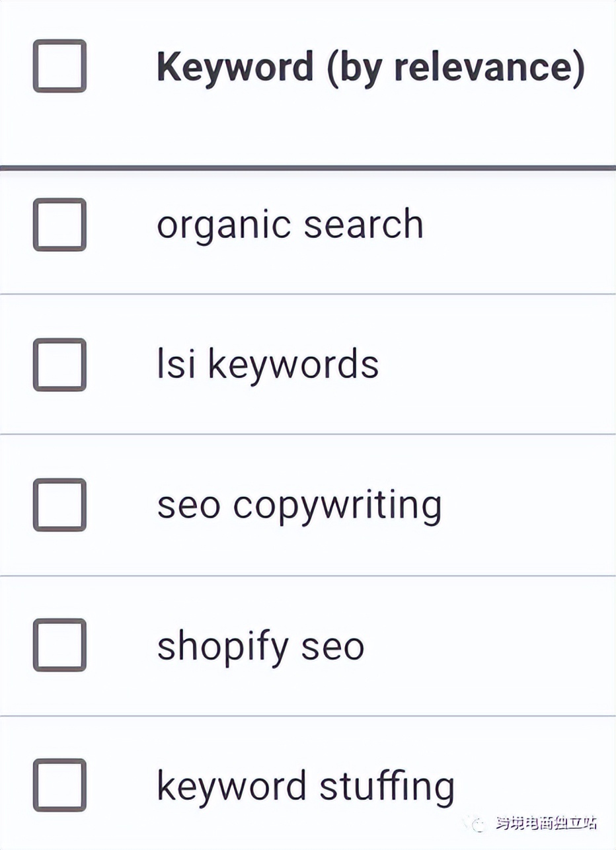Open the "seo copywriting" keyword
This screenshot has height=850, width=616.
(299, 506)
